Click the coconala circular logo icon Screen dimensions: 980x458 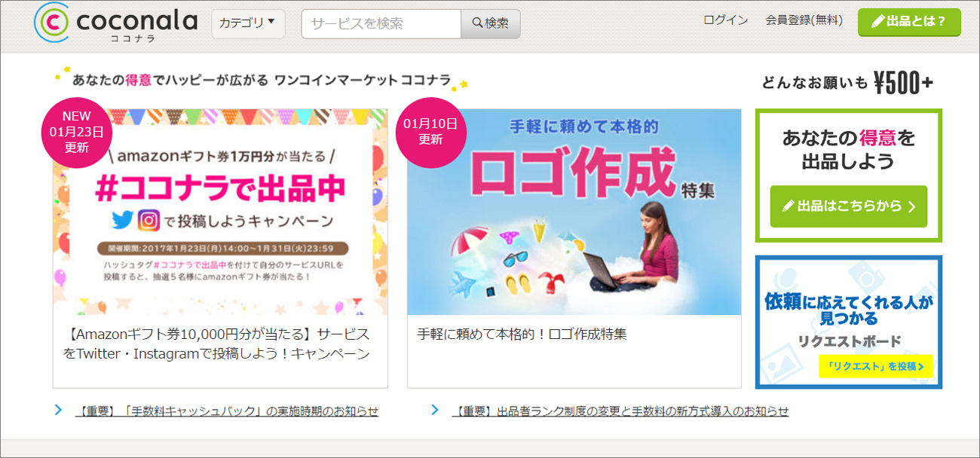click(52, 23)
